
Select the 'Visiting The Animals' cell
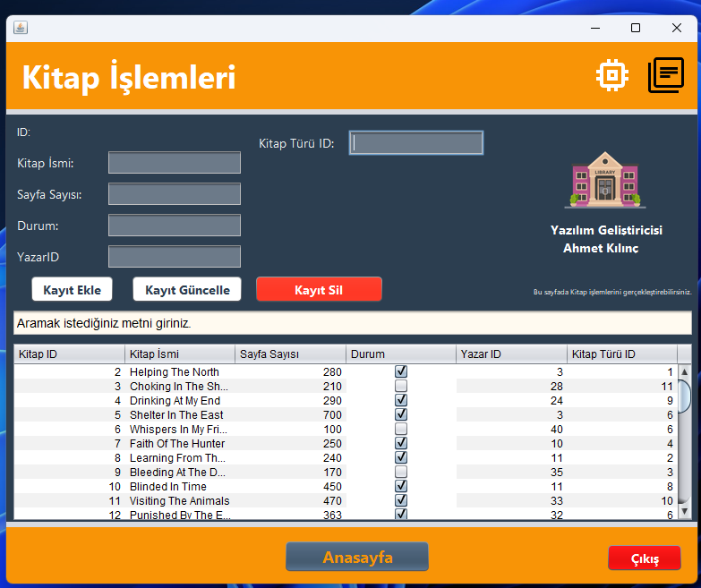tap(180, 500)
